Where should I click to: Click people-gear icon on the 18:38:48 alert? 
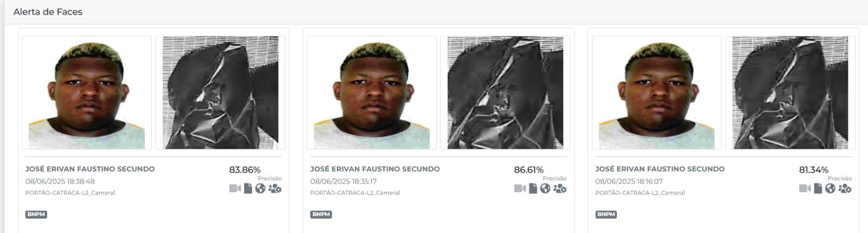click(x=275, y=188)
